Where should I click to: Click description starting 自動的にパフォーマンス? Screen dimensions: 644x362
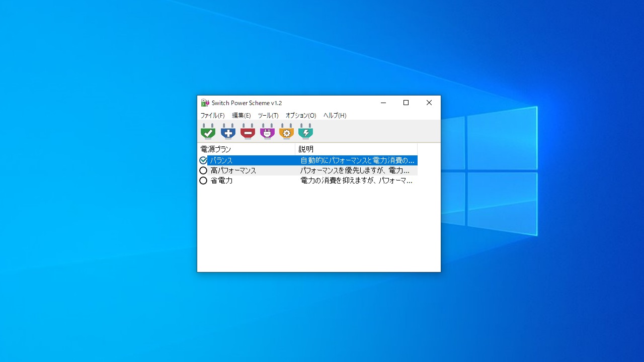(x=357, y=160)
